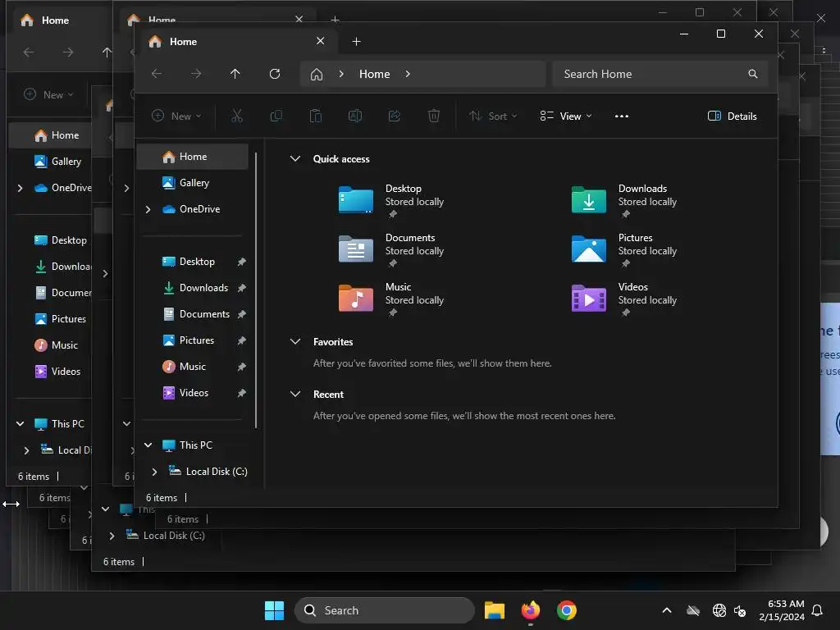This screenshot has height=630, width=840.
Task: Click the Refresh button in front window
Action: click(x=275, y=74)
